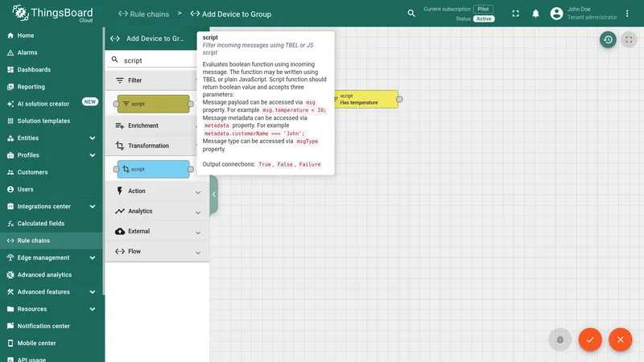Select Has temperature script node on canvas
644x362 pixels.
[366, 99]
